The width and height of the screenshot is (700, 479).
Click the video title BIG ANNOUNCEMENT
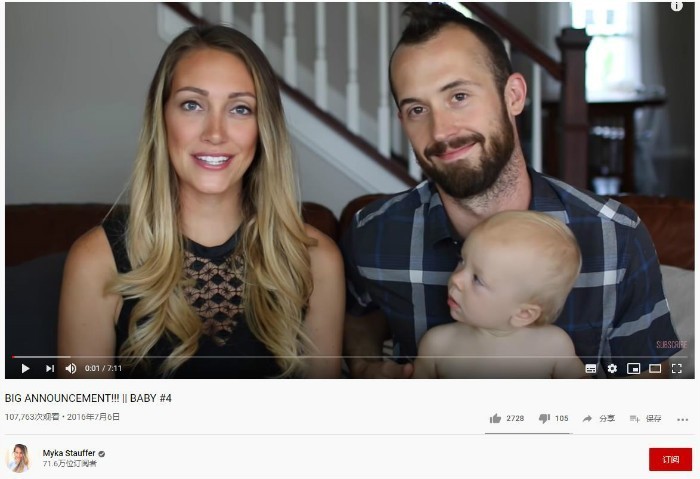(88, 398)
